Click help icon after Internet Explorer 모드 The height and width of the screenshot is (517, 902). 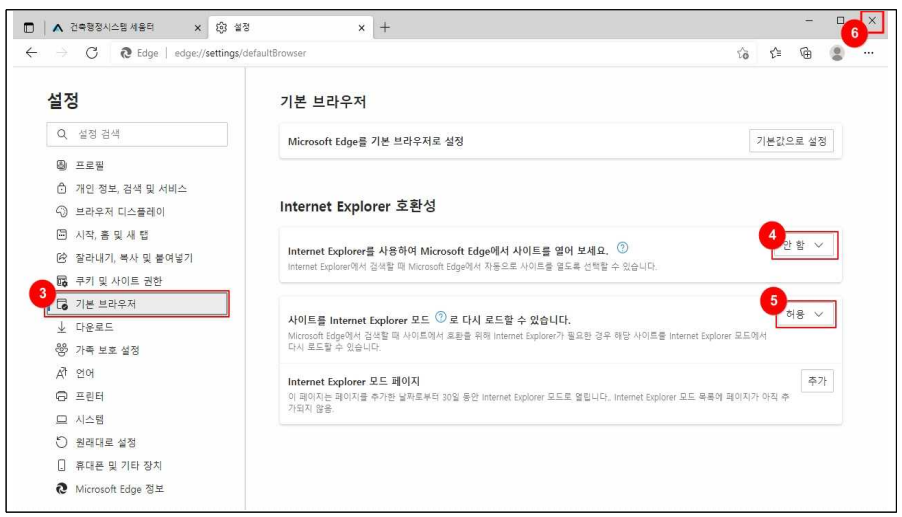441,317
